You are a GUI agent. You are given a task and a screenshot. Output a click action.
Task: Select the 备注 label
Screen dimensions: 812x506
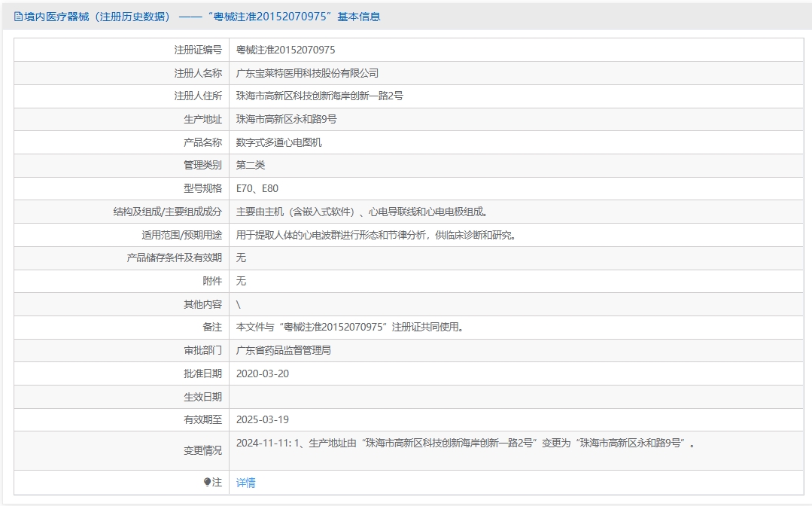click(x=212, y=328)
